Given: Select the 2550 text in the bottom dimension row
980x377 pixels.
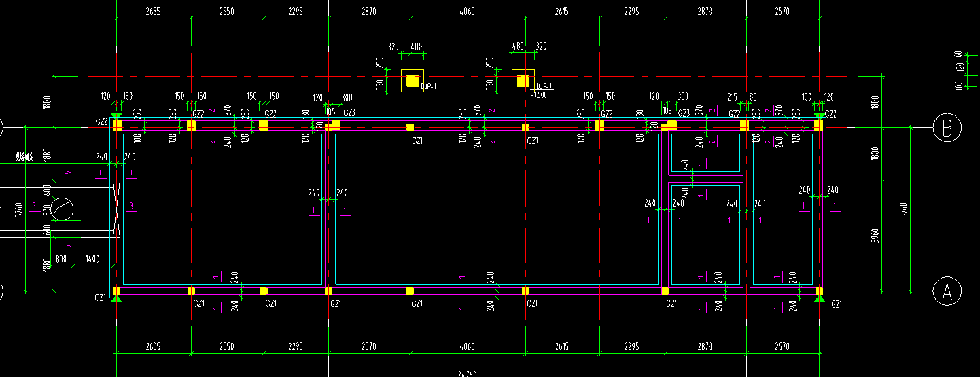Looking at the screenshot, I should tap(227, 346).
